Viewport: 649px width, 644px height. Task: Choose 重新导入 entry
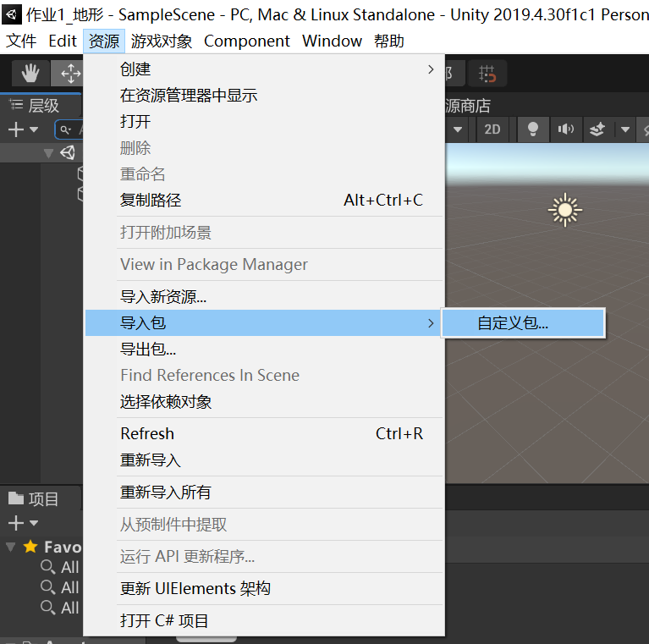pos(264,460)
